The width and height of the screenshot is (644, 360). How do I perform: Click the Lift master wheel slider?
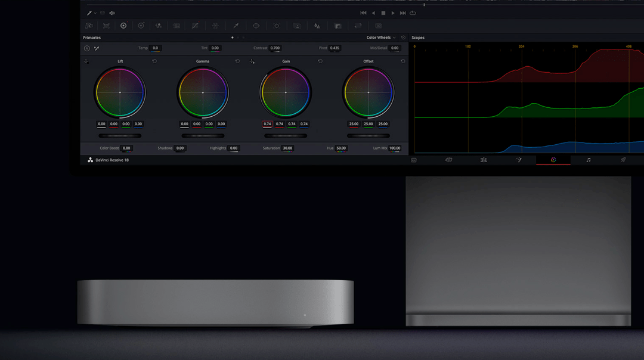click(x=120, y=136)
